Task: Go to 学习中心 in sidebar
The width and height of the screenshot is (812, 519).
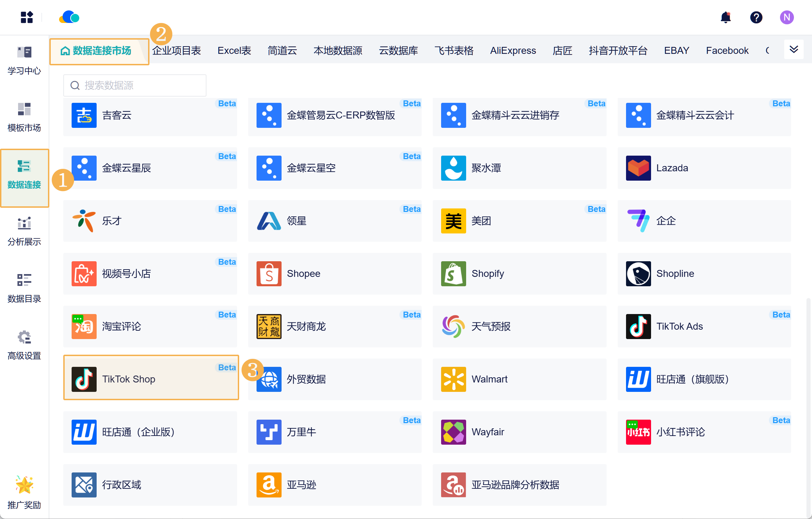Action: click(x=24, y=60)
